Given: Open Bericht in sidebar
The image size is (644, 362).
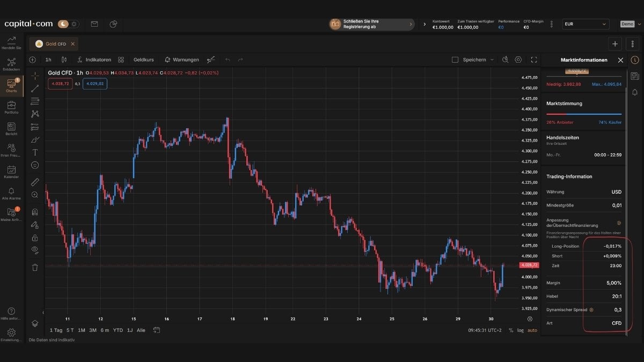Looking at the screenshot, I should coord(11,129).
